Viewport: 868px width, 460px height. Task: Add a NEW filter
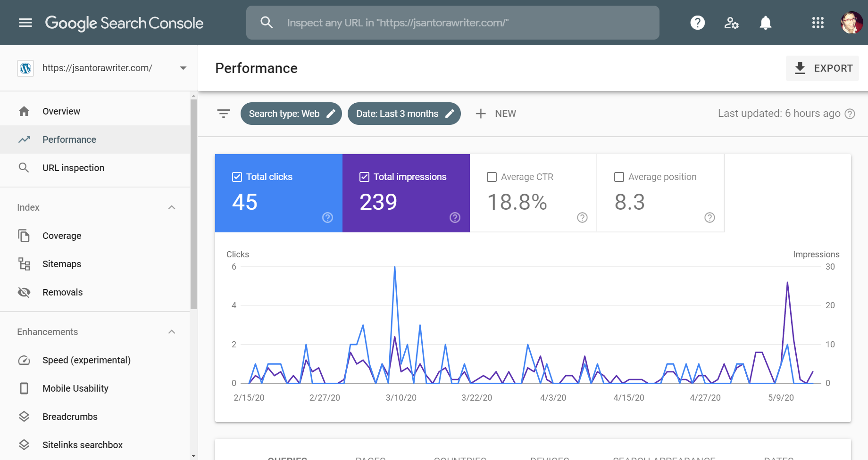coord(496,114)
